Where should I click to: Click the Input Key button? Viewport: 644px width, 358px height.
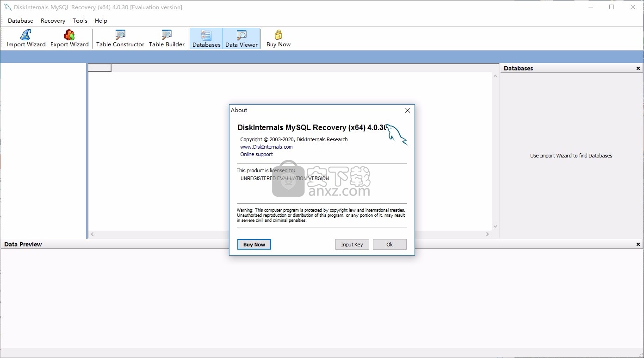point(352,245)
